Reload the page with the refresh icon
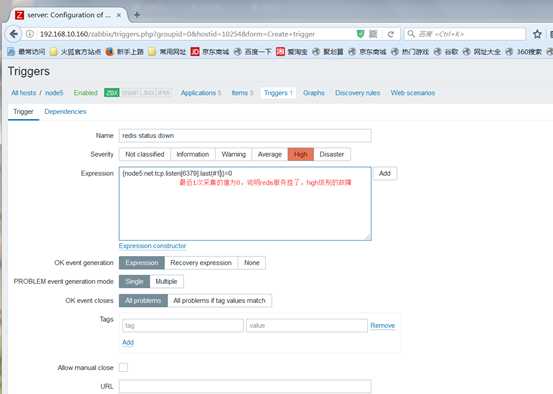 click(x=390, y=34)
